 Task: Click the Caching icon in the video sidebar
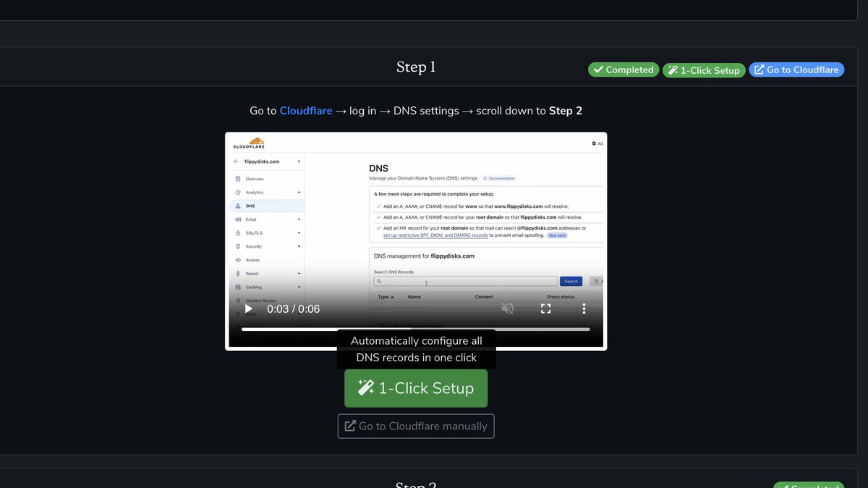click(x=238, y=287)
